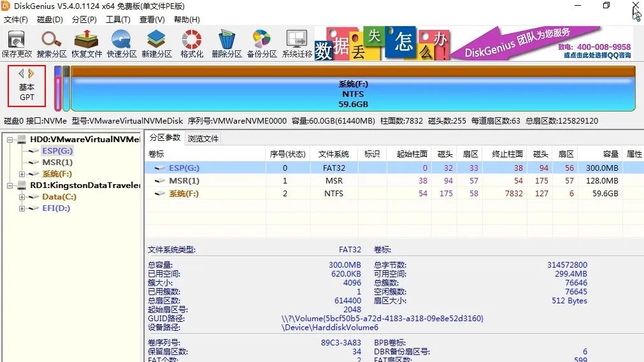Go to next disk with right arrow

31,74
